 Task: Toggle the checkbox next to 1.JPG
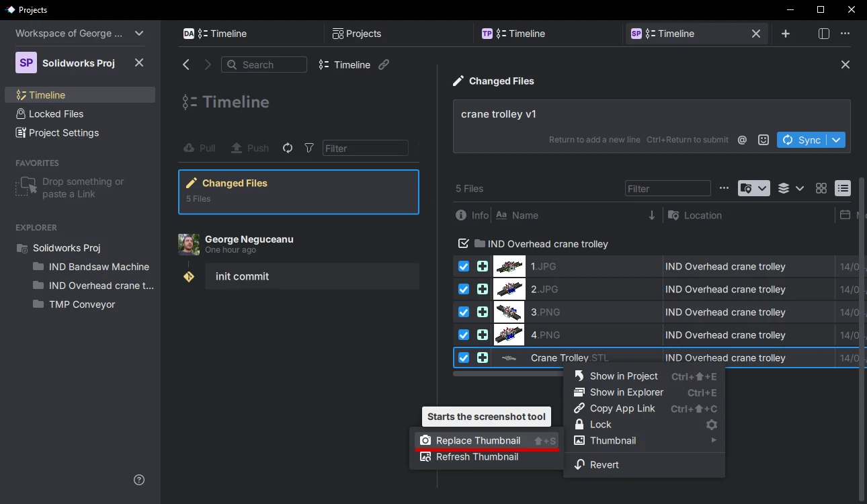tap(463, 266)
